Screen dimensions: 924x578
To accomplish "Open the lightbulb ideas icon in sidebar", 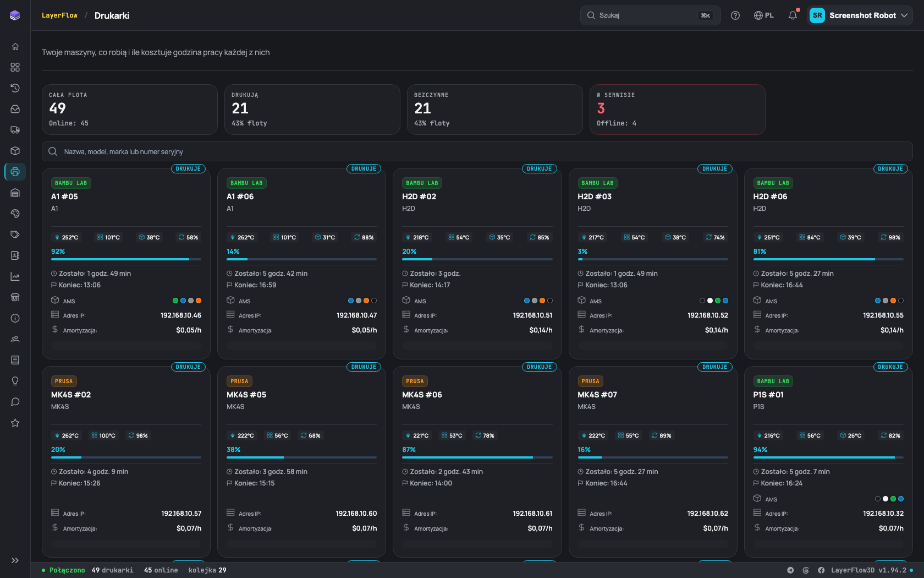I will [x=15, y=381].
